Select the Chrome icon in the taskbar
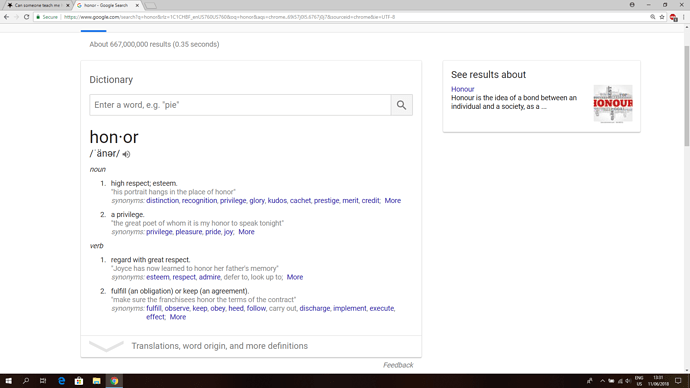The image size is (690, 388). click(x=114, y=381)
